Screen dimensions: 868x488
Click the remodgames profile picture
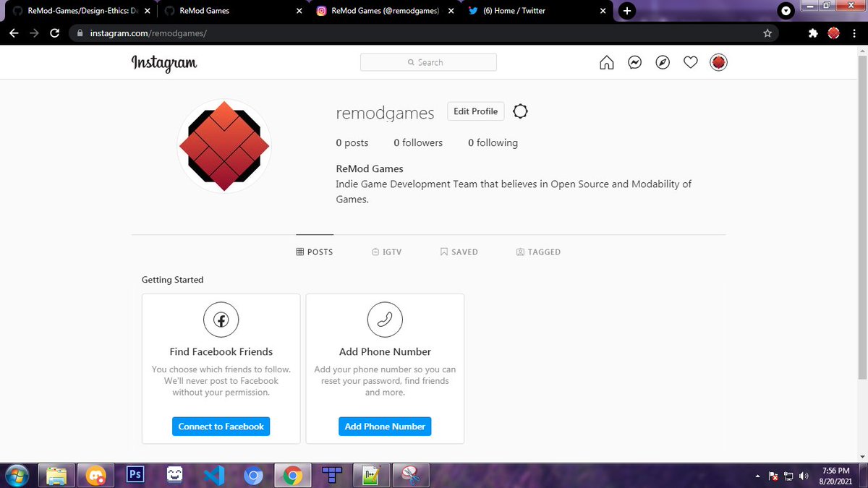pos(224,146)
